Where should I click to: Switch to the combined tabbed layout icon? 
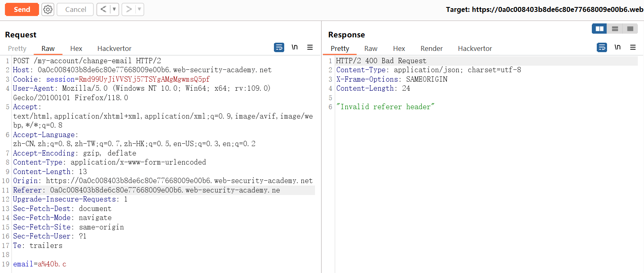coord(630,29)
